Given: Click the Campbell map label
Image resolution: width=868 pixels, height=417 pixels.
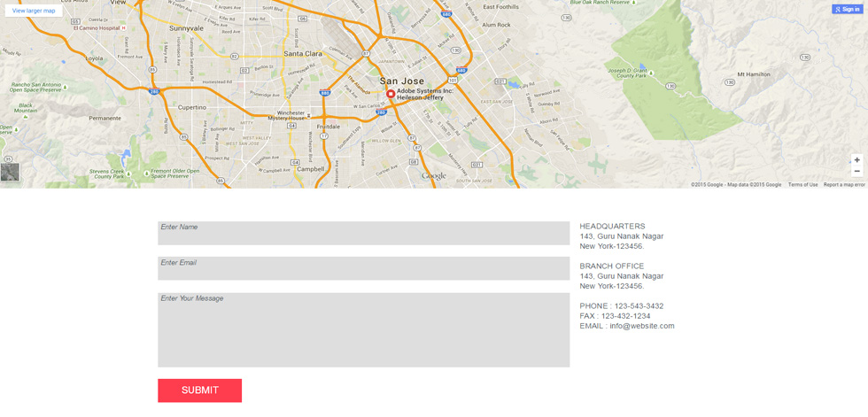Looking at the screenshot, I should pos(311,169).
